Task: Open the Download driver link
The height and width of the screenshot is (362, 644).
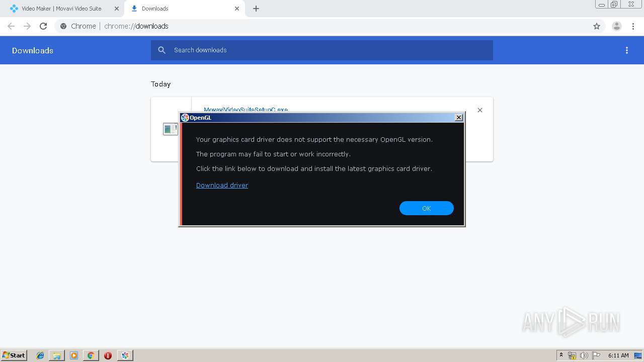Action: click(222, 185)
